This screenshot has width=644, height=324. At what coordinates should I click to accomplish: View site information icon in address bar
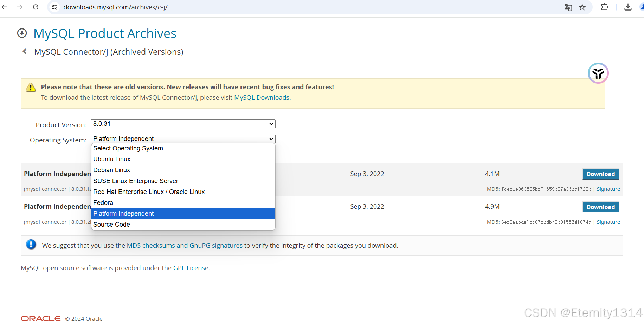(x=54, y=7)
